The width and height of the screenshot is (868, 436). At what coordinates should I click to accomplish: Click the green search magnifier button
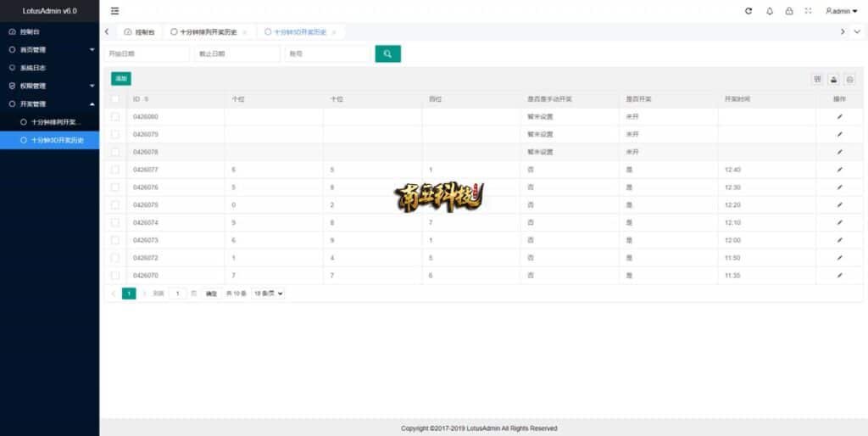[x=387, y=53]
